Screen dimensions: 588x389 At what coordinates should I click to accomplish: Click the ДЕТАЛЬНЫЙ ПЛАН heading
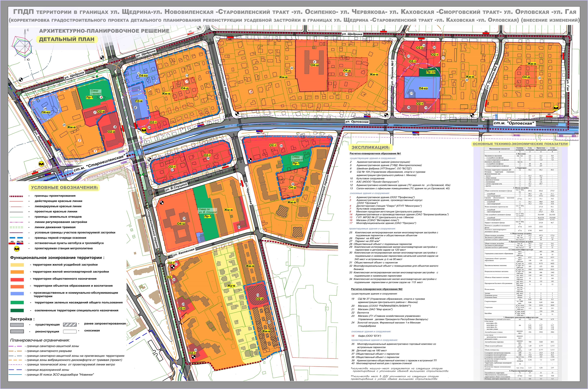[x=67, y=39]
